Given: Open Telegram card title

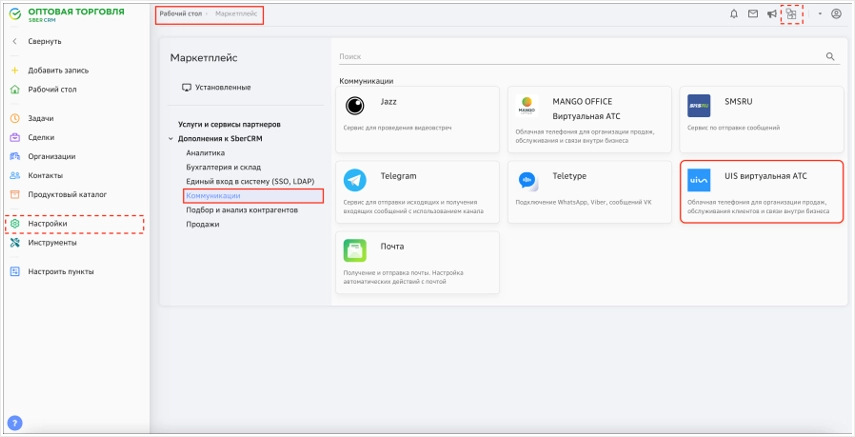Looking at the screenshot, I should pos(398,176).
